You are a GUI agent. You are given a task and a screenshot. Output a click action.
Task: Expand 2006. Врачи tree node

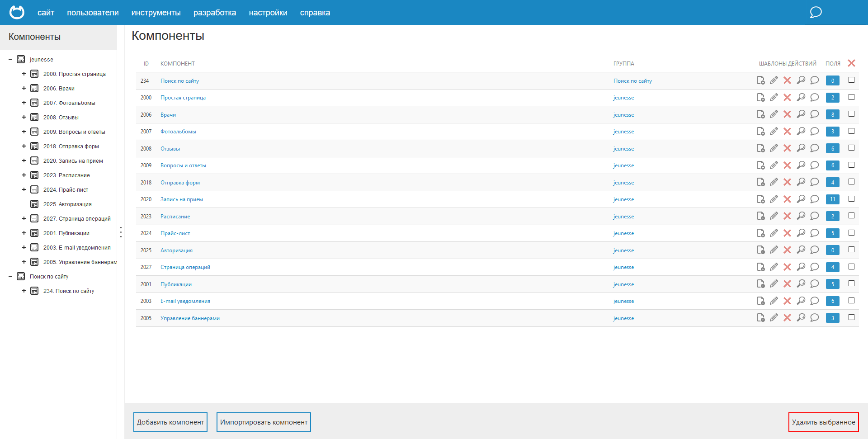[24, 88]
